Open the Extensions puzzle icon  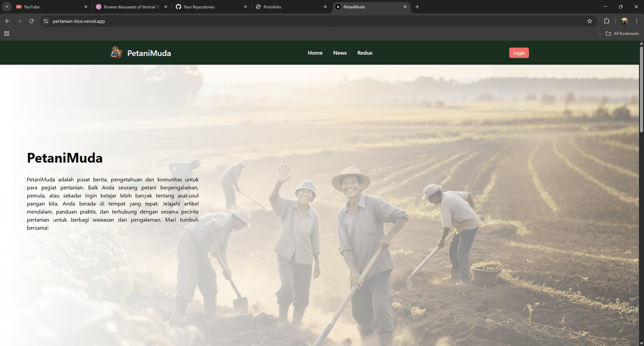tap(606, 21)
